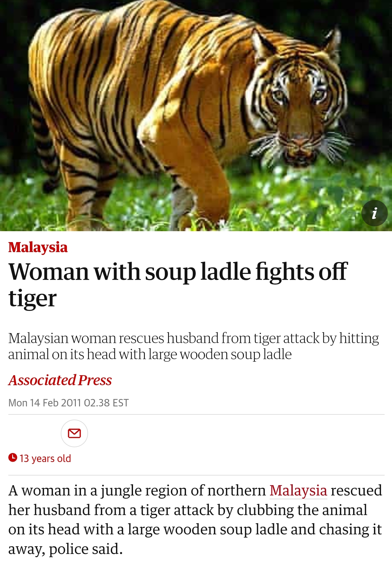
Task: Click the tiger photo
Action: (x=196, y=115)
